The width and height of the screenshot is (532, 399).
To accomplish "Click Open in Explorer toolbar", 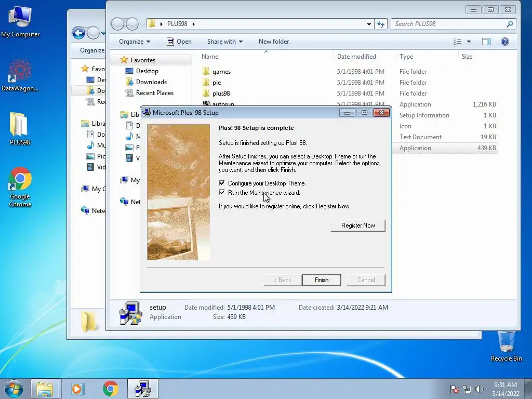I will (179, 42).
